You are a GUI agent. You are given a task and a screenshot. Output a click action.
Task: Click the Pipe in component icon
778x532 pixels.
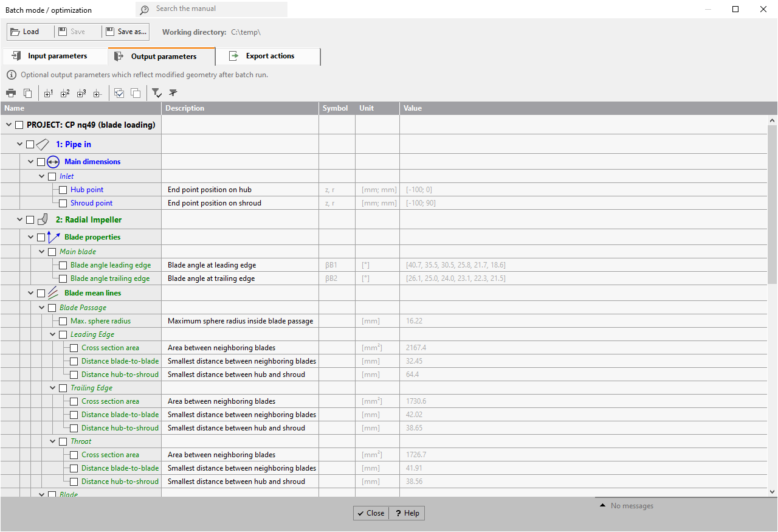pyautogui.click(x=43, y=144)
